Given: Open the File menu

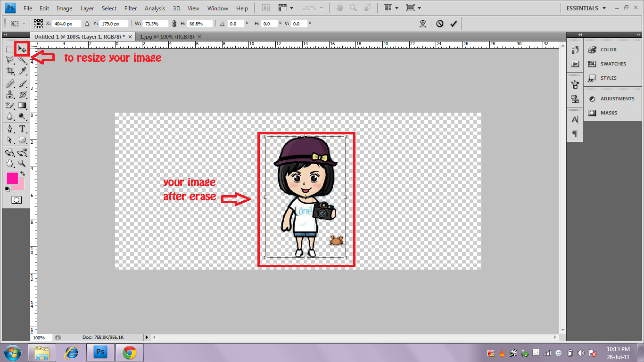Looking at the screenshot, I should point(28,8).
